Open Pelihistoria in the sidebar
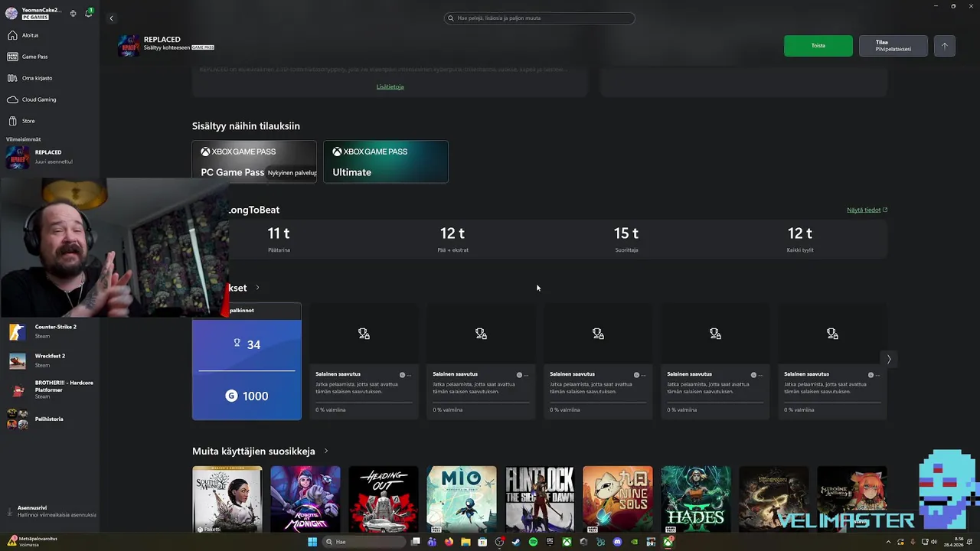980x551 pixels. coord(50,419)
